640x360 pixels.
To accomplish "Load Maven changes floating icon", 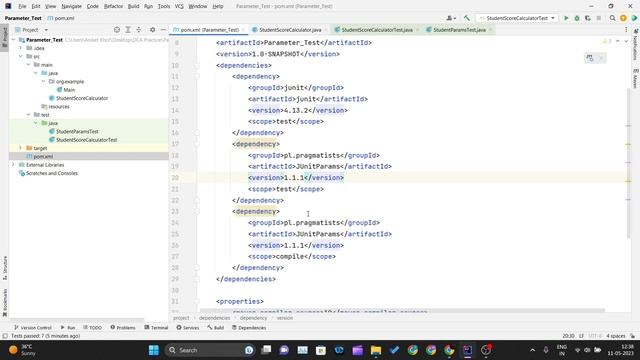I will 590,58.
